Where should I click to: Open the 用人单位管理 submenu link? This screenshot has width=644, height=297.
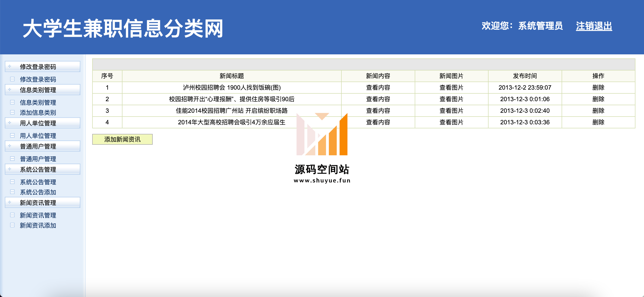38,136
